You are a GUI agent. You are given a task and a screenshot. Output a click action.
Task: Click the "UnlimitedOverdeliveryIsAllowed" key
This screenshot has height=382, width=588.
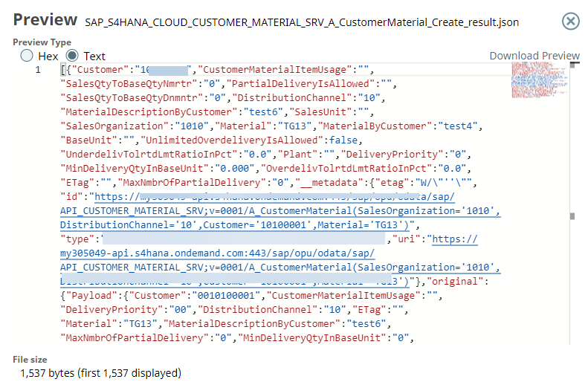click(x=232, y=140)
